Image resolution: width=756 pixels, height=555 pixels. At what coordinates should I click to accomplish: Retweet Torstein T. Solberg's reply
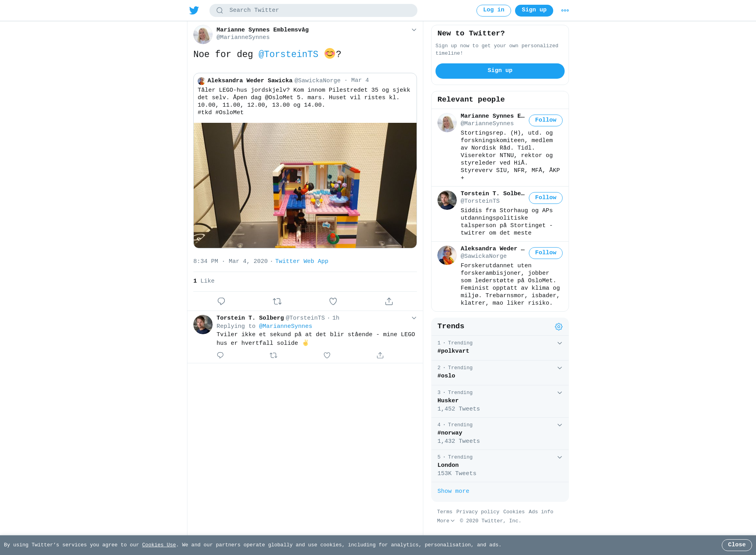(x=274, y=355)
